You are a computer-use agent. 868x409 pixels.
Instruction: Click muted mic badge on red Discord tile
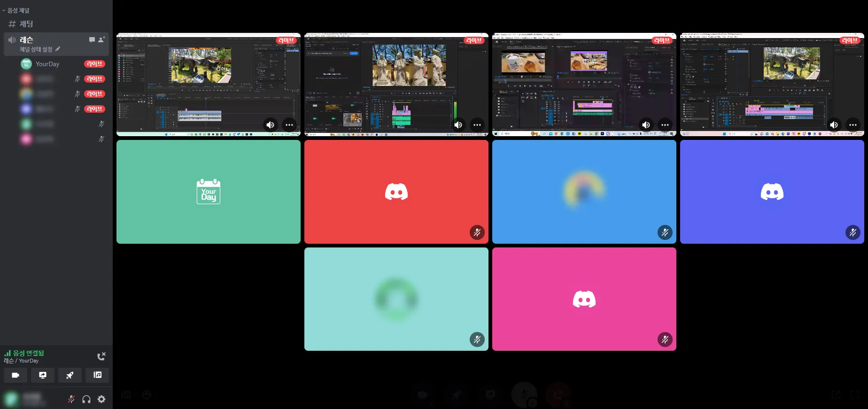coord(477,232)
